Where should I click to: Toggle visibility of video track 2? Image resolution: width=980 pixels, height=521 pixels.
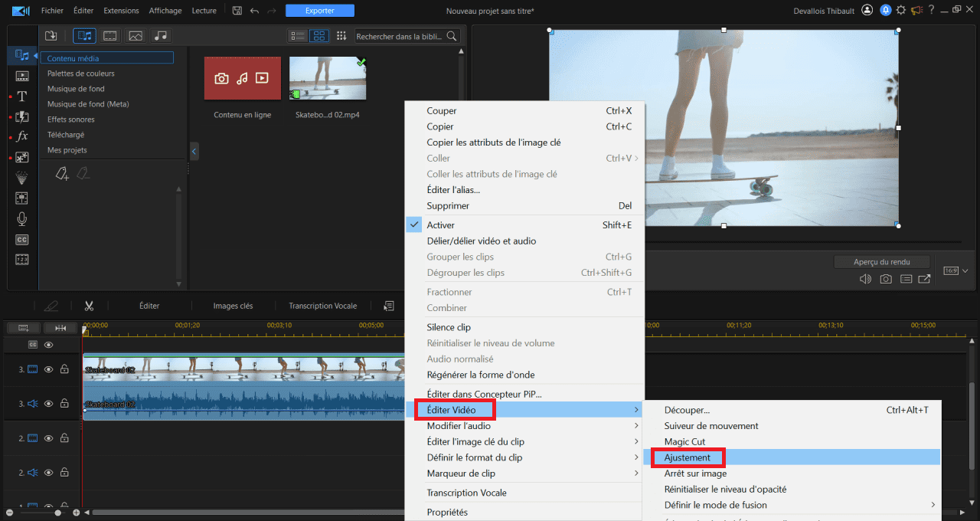(49, 438)
